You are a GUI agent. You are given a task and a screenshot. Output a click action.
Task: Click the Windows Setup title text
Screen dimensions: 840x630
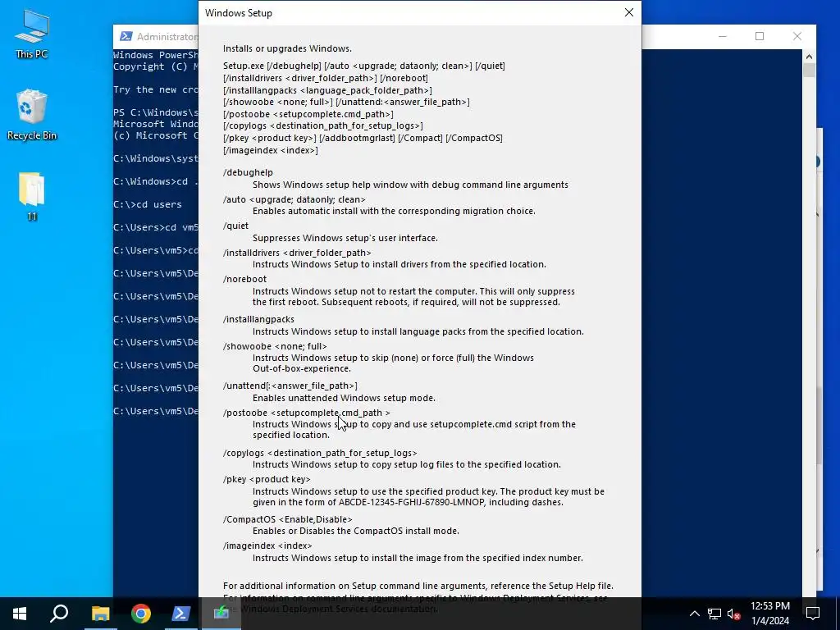pyautogui.click(x=239, y=13)
